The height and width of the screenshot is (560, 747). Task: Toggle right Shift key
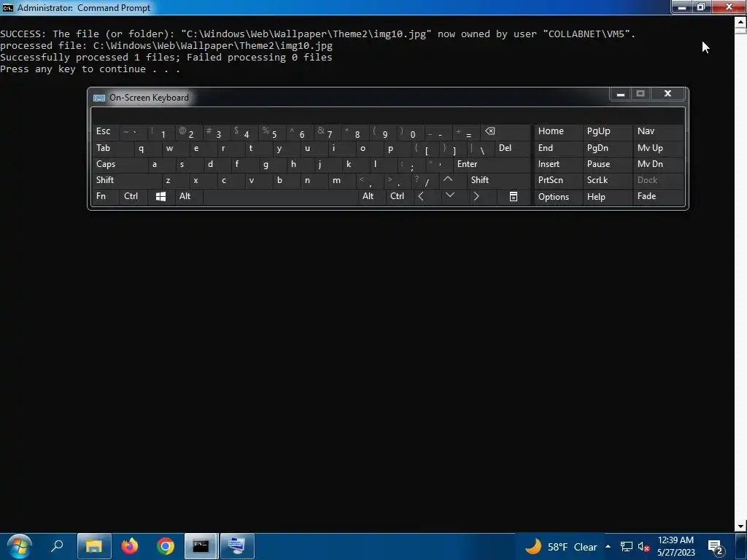coord(498,180)
